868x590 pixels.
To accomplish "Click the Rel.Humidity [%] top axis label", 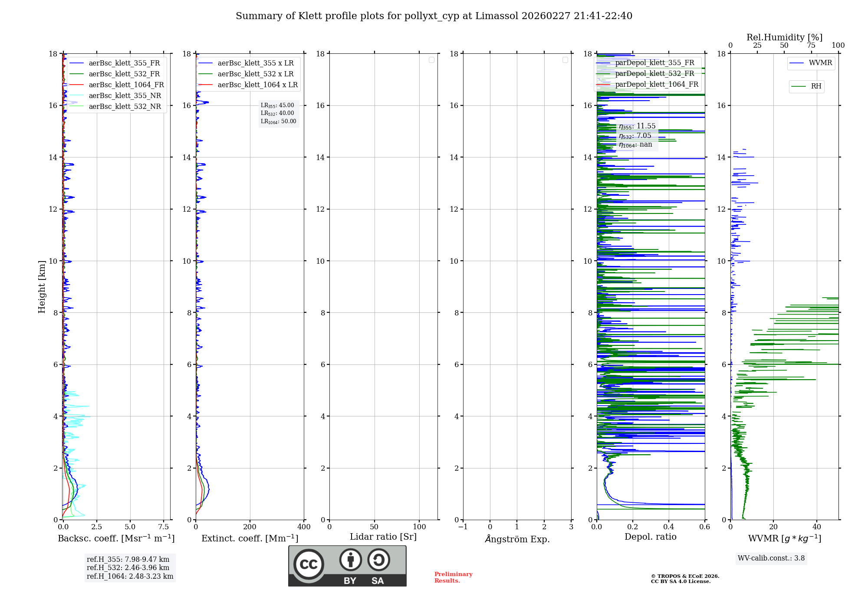I will coord(784,37).
